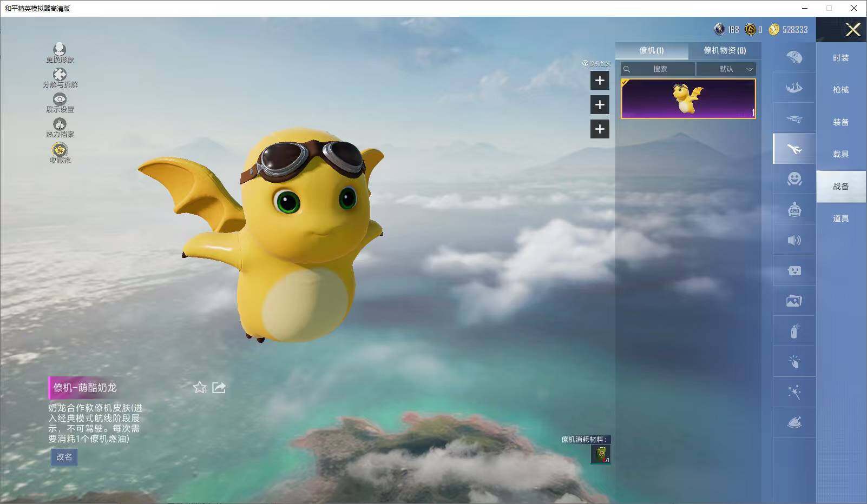The width and height of the screenshot is (867, 504).
Task: Open the chat face bubble category icon
Action: 794,270
